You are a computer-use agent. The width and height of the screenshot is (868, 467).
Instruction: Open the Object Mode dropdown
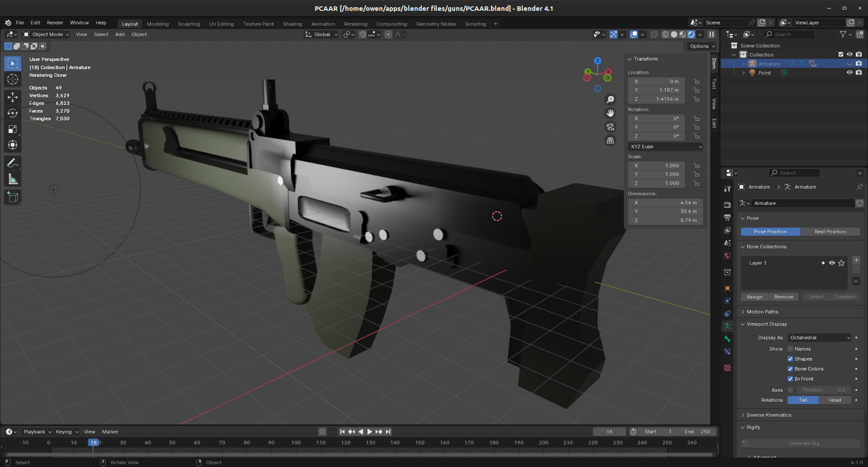pyautogui.click(x=46, y=34)
